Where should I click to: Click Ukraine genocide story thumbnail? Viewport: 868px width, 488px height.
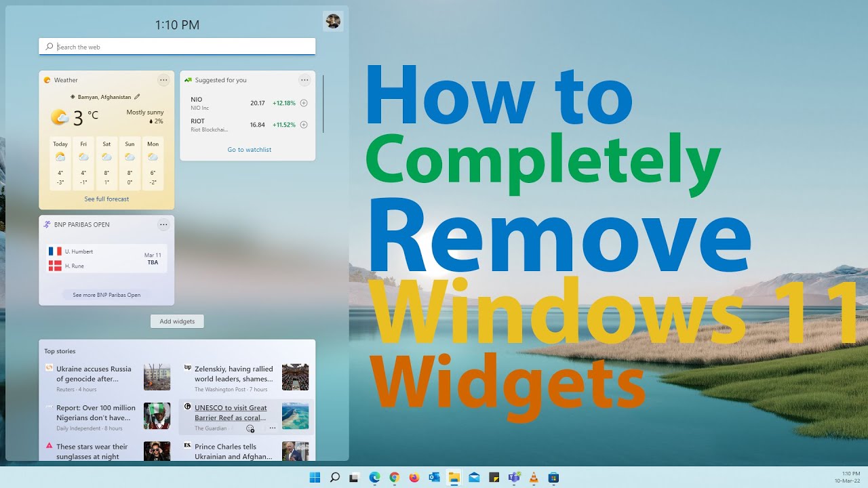tap(157, 377)
